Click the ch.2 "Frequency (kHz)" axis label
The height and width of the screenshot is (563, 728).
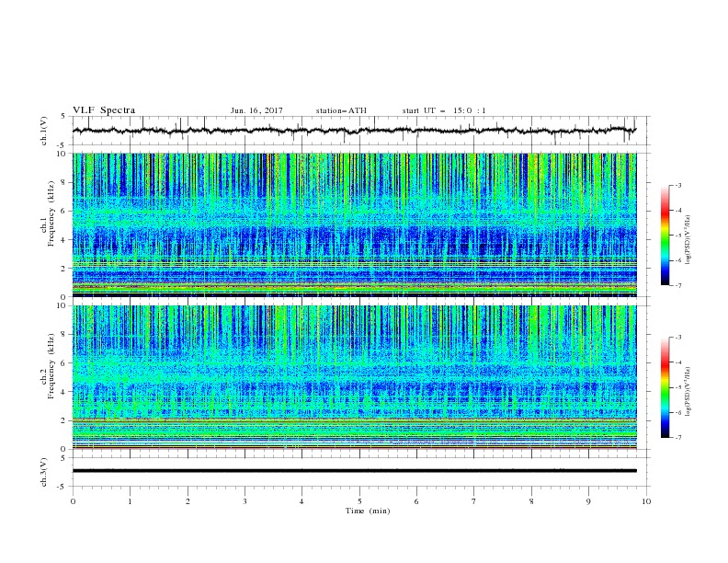coord(51,366)
